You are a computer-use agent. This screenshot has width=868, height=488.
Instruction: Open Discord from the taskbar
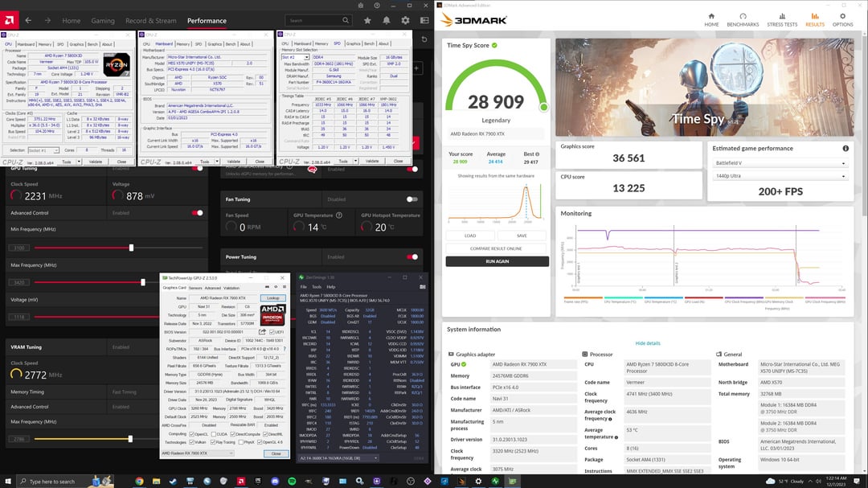[275, 482]
